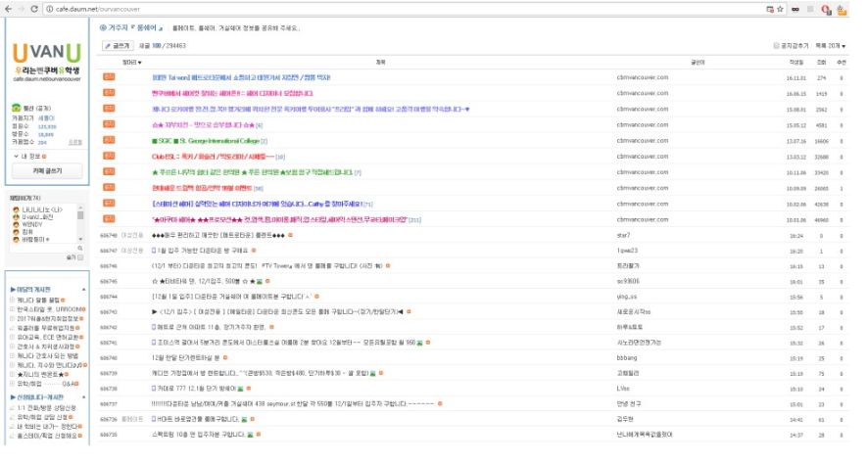The width and height of the screenshot is (868, 463).
Task: Toggle the 공지감추기 hide-notices checkbox
Action: coord(777,45)
